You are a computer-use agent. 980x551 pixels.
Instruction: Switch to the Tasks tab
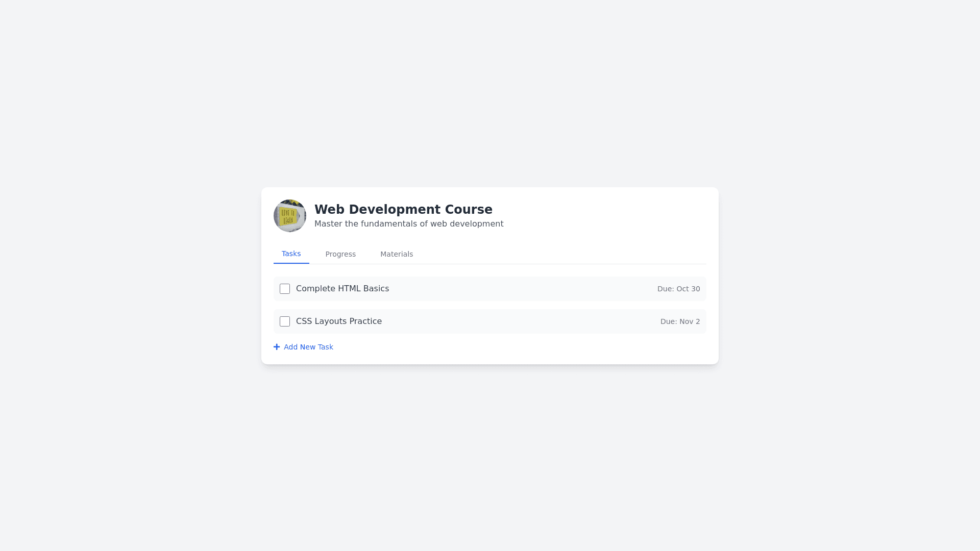pyautogui.click(x=291, y=254)
